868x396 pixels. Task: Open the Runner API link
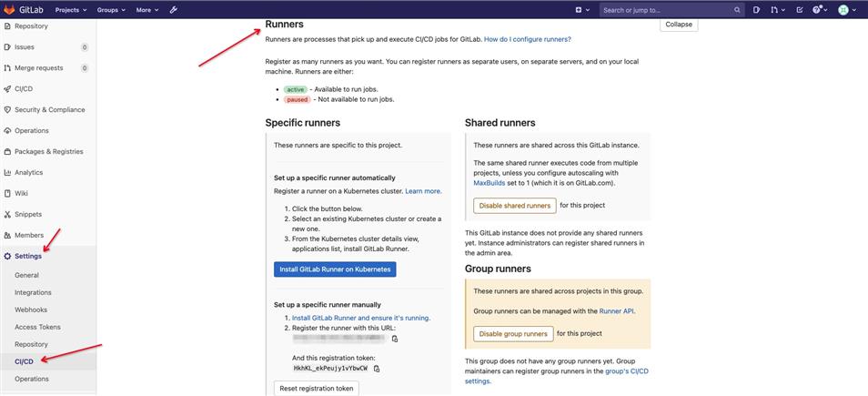616,311
